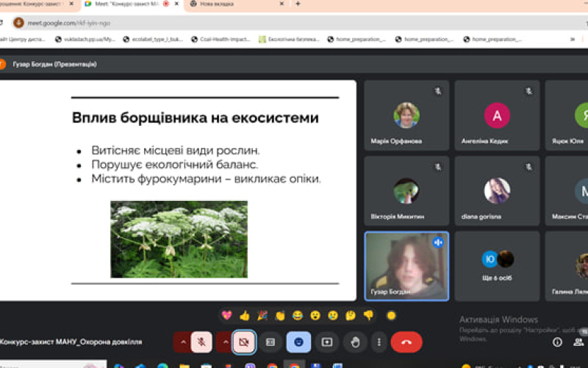
Task: Open the 'Ще 6 осіб' tile
Action: click(497, 266)
